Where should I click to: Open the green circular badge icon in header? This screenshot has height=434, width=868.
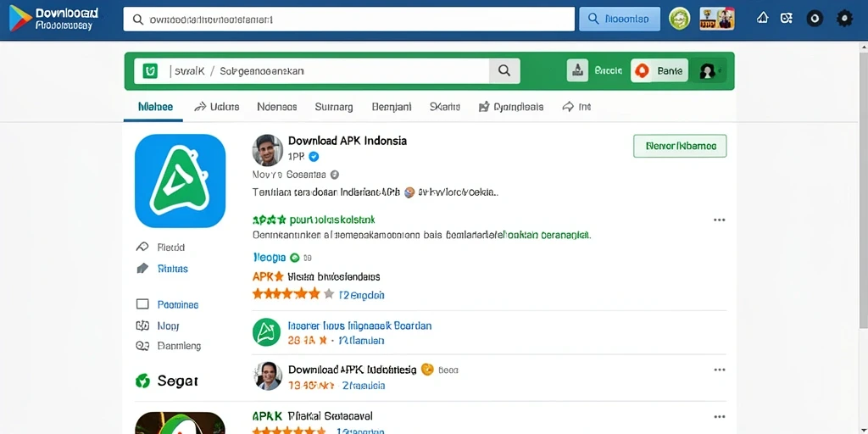pos(679,19)
